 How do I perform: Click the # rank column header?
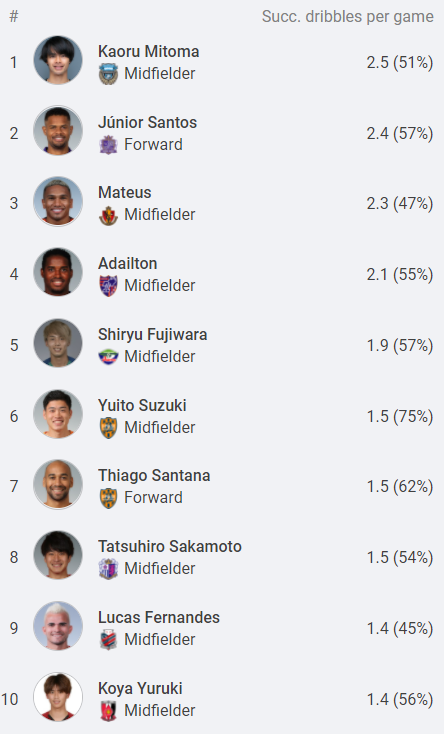(14, 17)
